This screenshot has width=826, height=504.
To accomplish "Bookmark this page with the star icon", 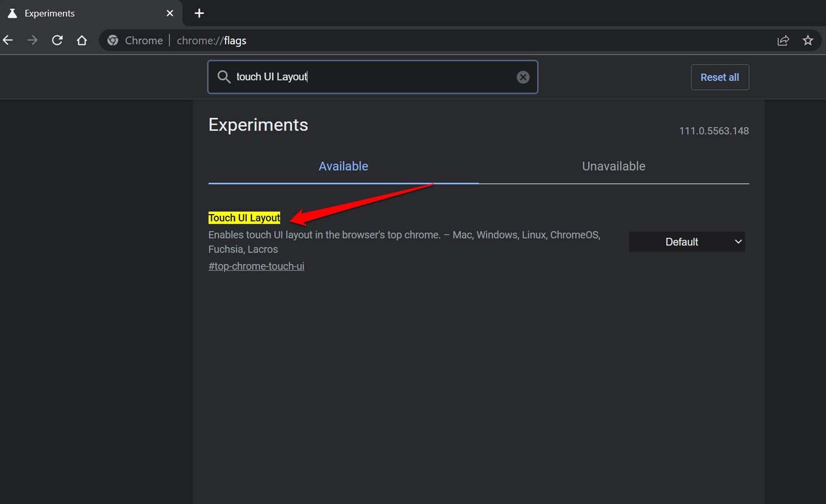I will tap(808, 41).
